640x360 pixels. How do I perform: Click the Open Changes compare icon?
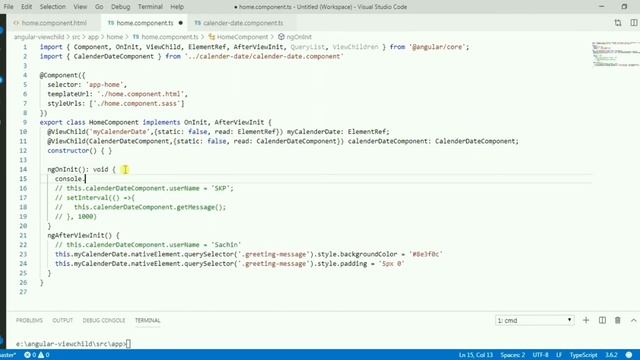click(x=618, y=23)
